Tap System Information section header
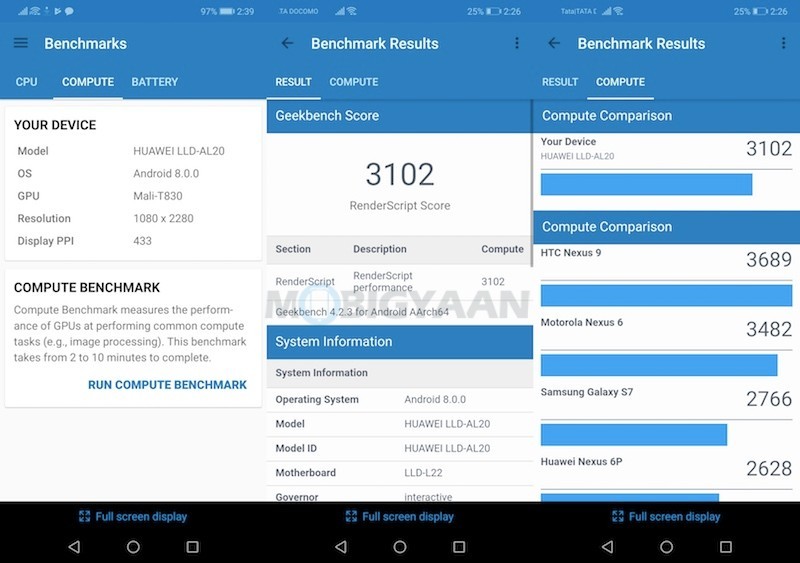 coord(400,341)
